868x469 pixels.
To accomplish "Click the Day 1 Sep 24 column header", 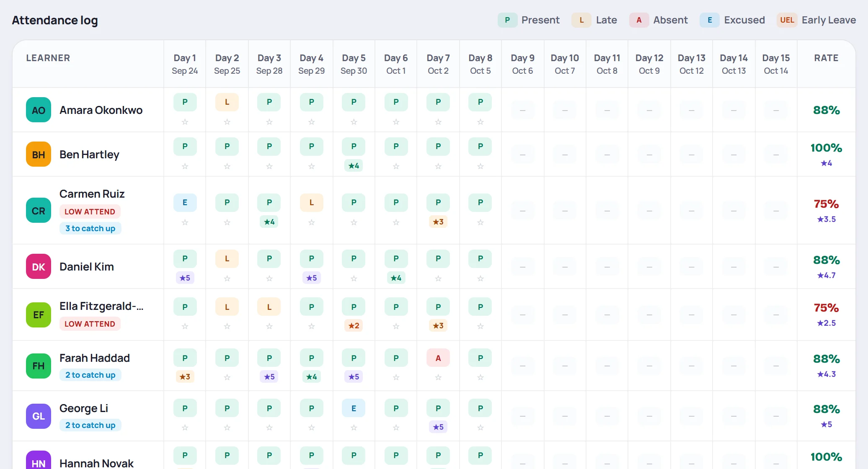I will 185,64.
